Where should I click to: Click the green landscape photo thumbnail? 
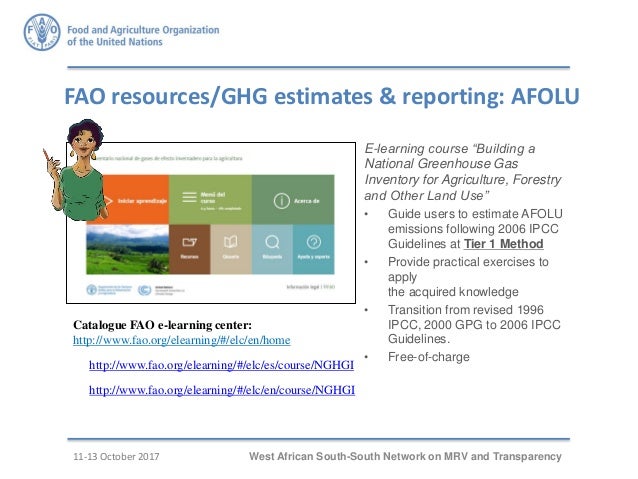[x=127, y=249]
